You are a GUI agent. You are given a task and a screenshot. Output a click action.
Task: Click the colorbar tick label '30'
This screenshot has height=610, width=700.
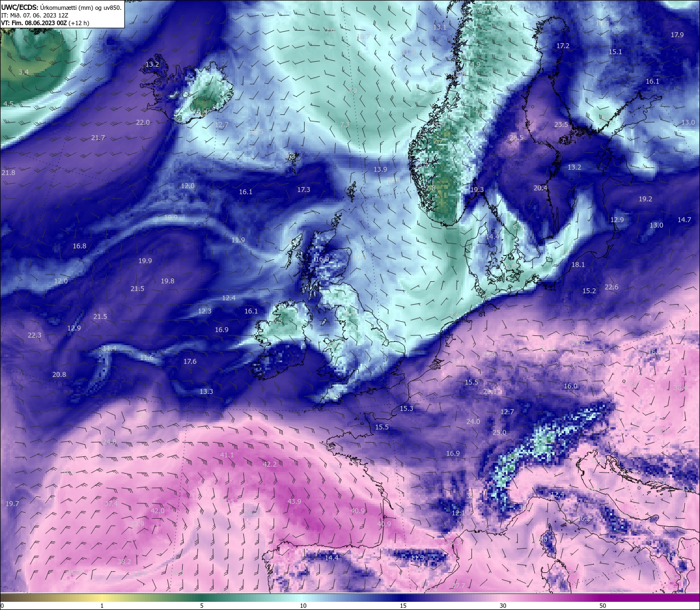pyautogui.click(x=503, y=606)
